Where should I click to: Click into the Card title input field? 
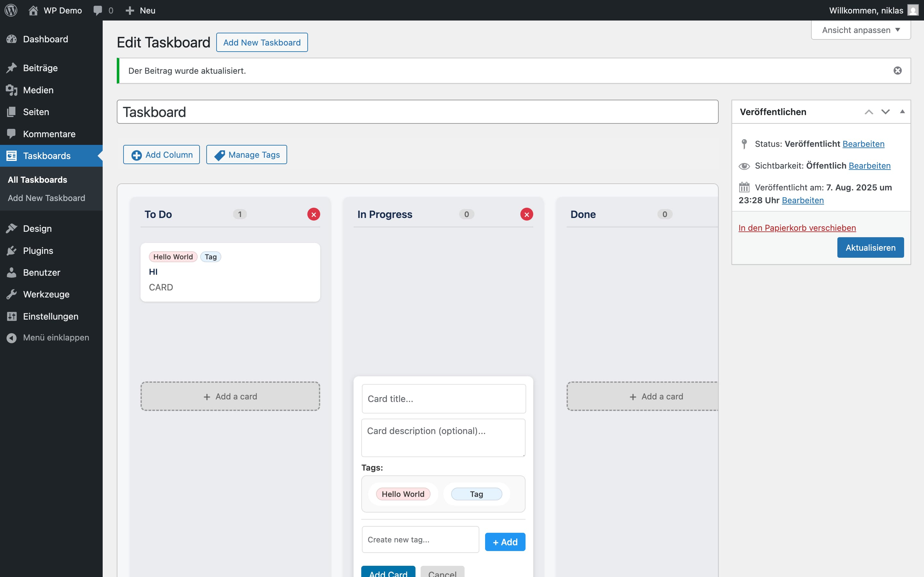coord(444,399)
